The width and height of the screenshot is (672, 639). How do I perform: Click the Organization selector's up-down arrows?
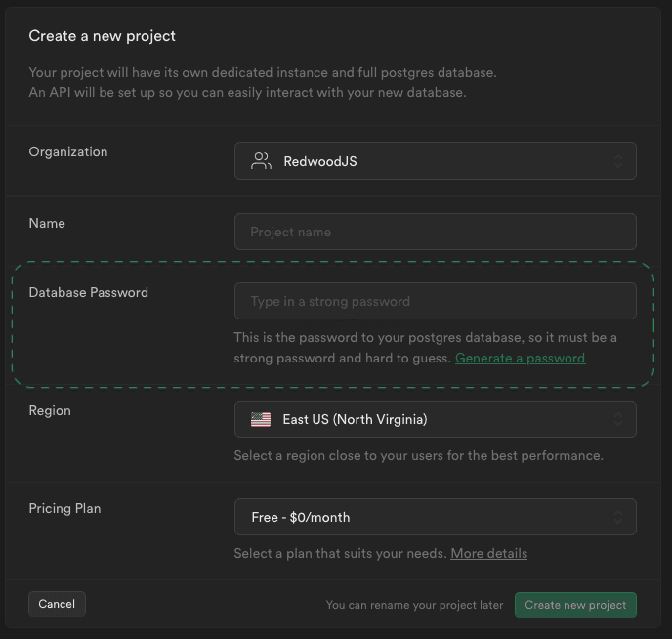[x=617, y=161]
